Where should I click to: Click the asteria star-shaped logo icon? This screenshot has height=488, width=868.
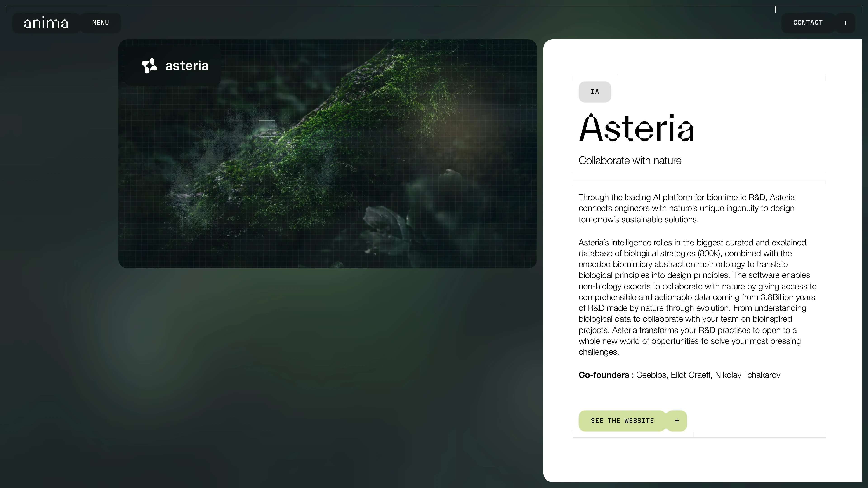(x=149, y=66)
